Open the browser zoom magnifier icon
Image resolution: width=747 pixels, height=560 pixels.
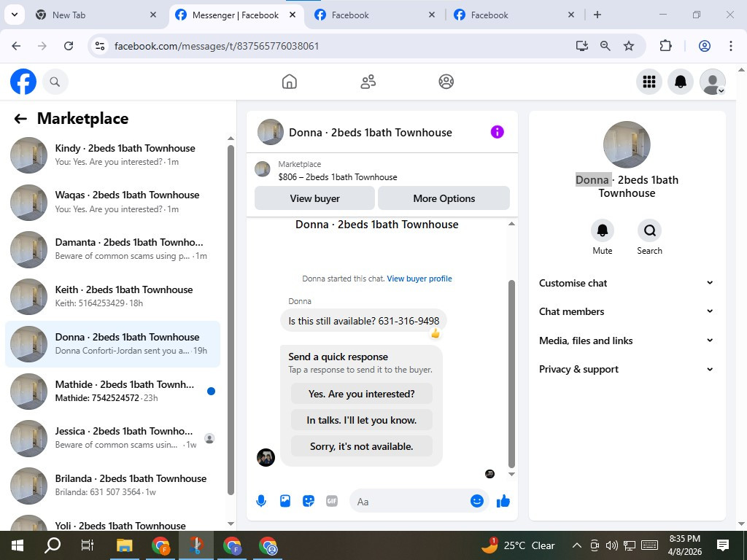tap(605, 46)
